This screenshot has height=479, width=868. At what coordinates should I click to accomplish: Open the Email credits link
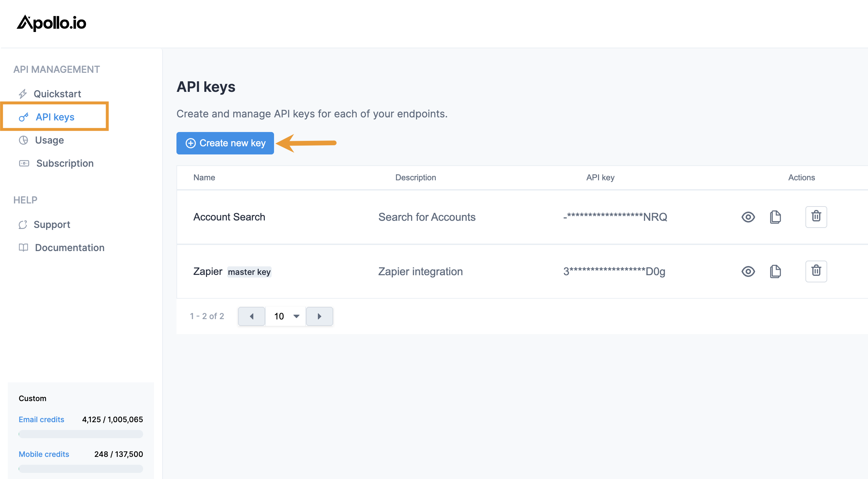(41, 419)
